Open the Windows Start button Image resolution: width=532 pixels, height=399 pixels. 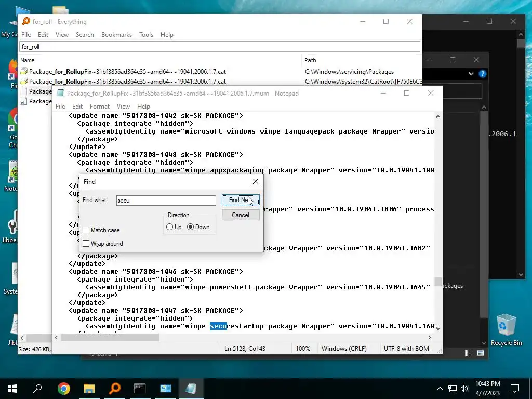[12, 389]
